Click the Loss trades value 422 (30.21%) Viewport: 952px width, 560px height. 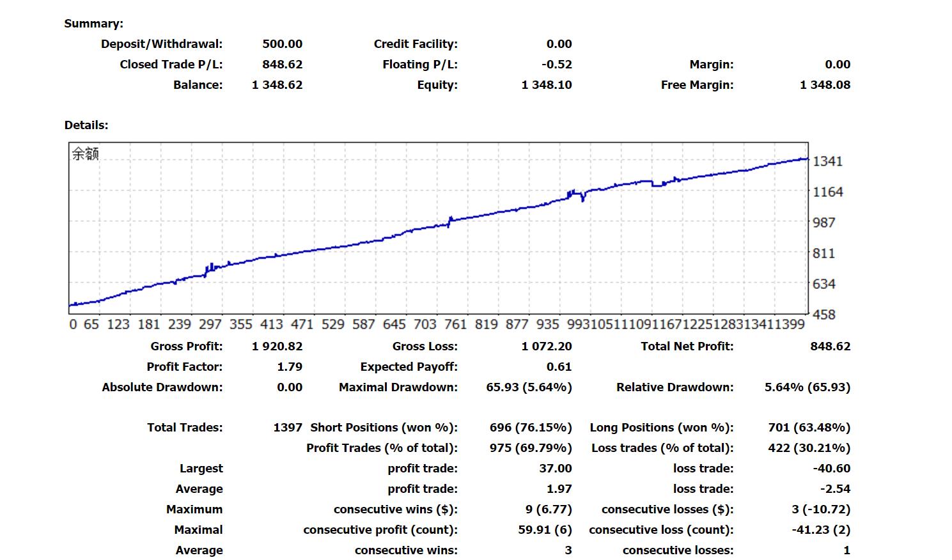tap(809, 448)
